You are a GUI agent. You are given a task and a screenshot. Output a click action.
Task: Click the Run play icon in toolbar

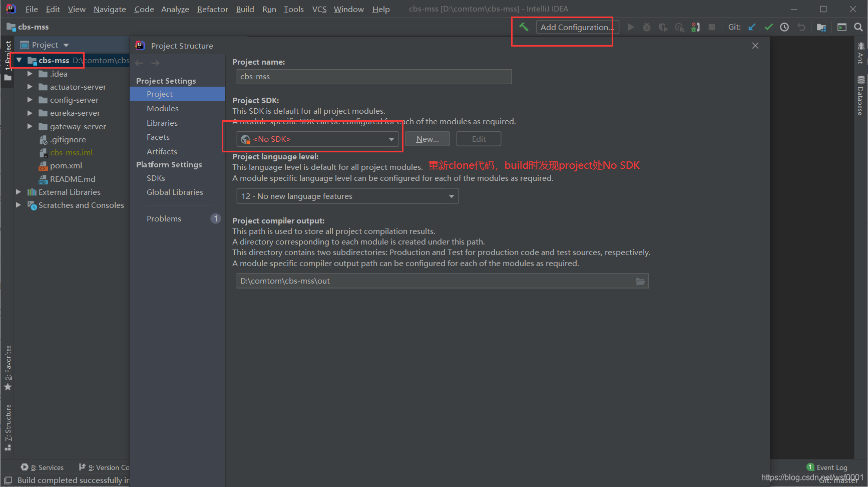pos(631,27)
